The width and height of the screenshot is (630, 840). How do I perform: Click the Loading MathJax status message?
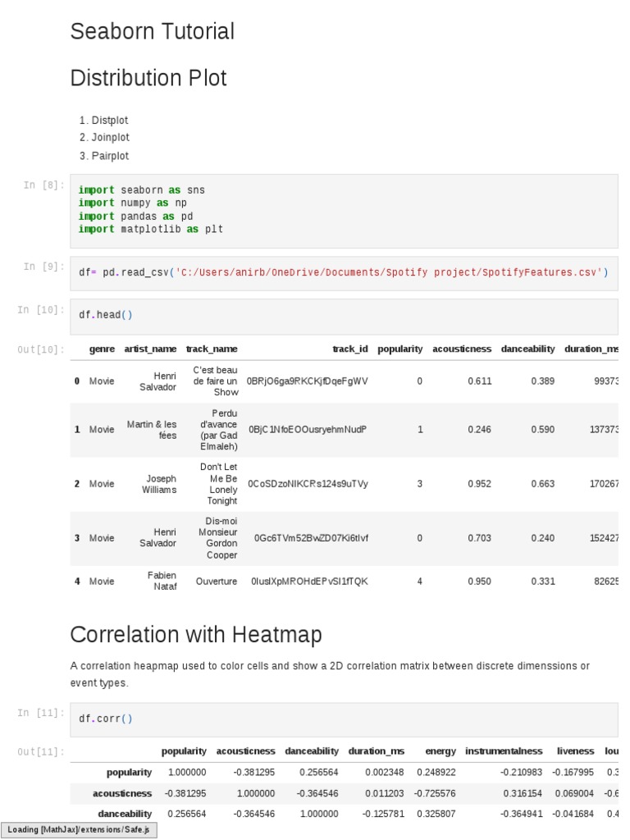coord(79,829)
